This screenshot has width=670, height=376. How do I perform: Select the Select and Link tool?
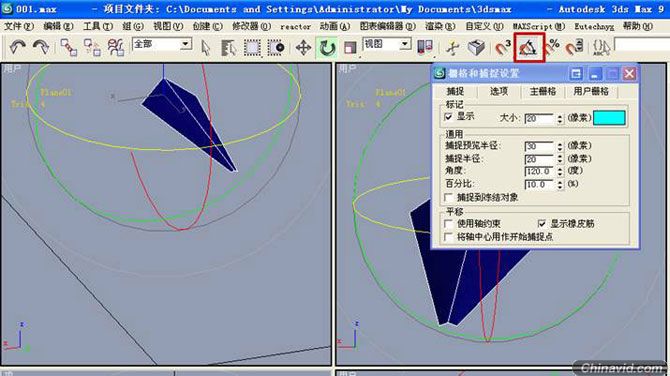[x=68, y=47]
